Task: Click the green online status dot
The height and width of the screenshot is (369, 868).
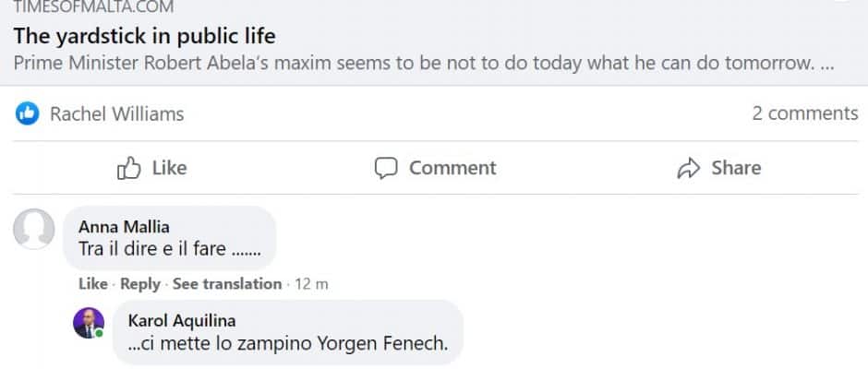Action: [x=99, y=333]
